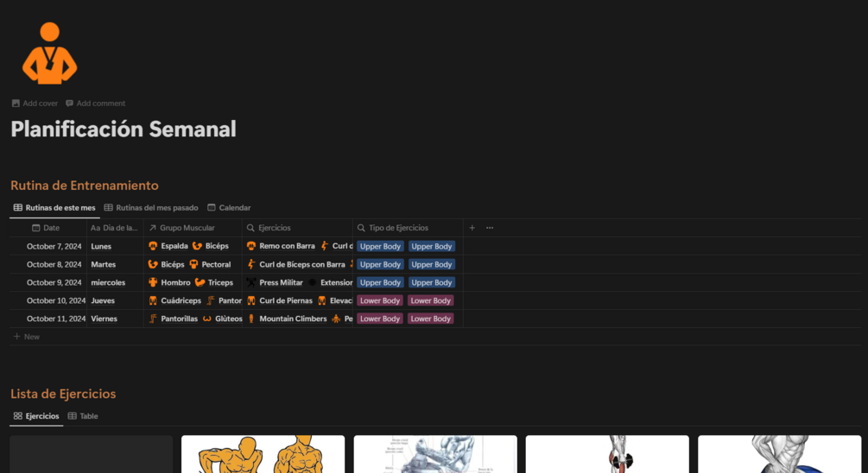Open the table's three-dot options menu
The width and height of the screenshot is (868, 473).
point(490,228)
